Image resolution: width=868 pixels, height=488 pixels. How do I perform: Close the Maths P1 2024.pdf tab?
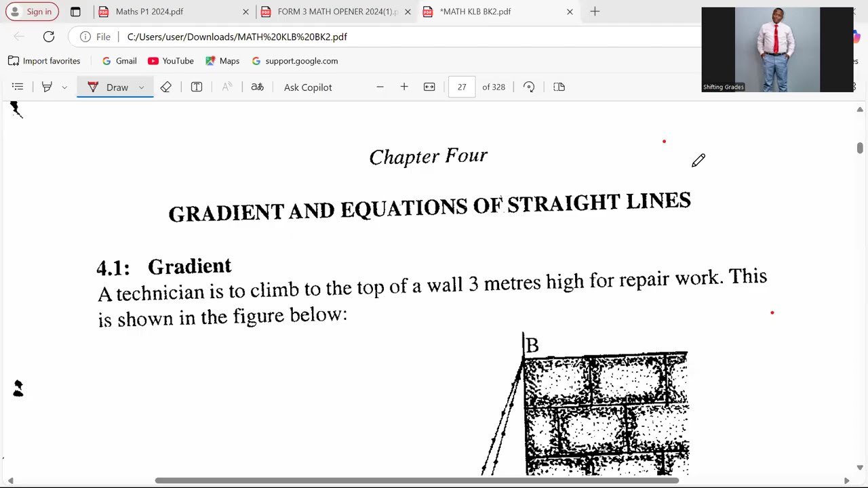pos(245,12)
